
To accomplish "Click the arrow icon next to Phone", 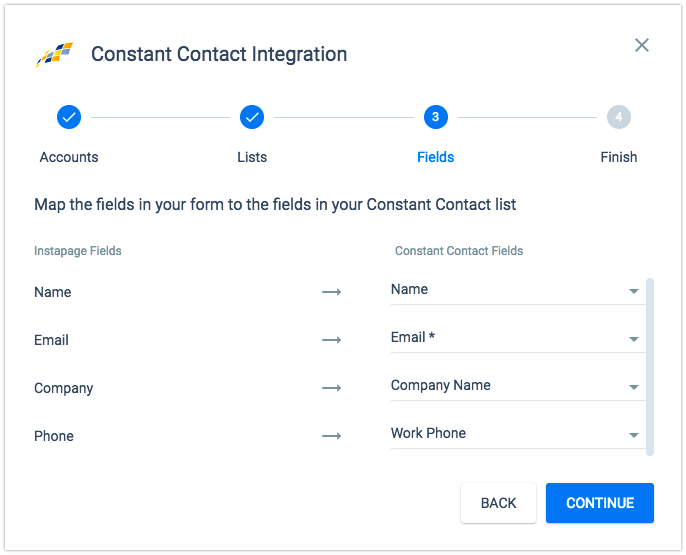I will point(332,436).
